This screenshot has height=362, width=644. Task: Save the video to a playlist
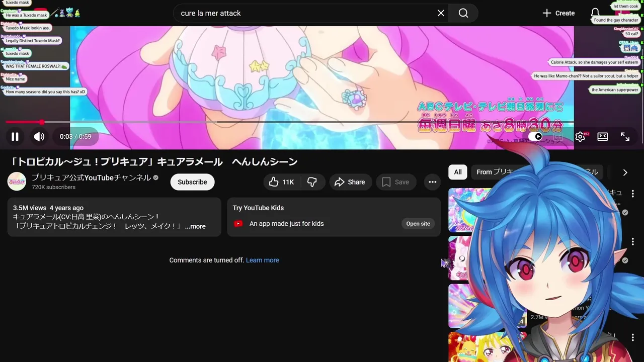pos(396,182)
